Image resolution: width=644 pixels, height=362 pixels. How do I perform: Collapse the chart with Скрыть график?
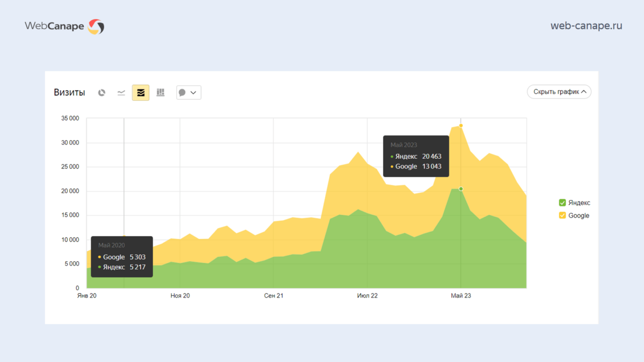pos(559,92)
